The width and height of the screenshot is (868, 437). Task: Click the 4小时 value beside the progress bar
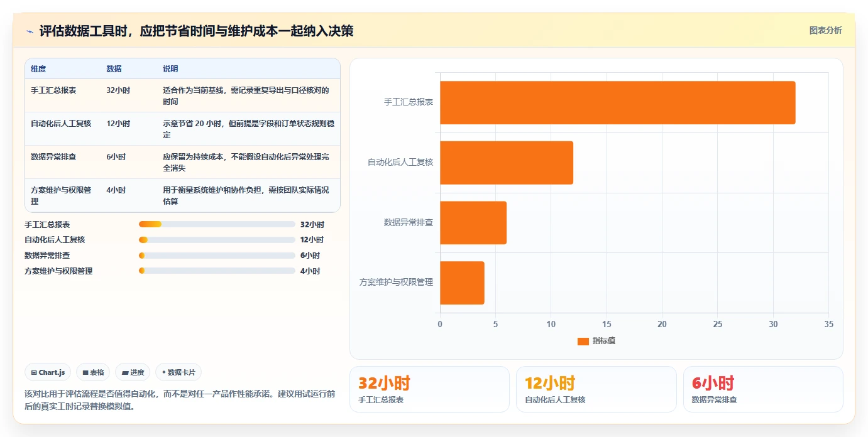tap(310, 271)
